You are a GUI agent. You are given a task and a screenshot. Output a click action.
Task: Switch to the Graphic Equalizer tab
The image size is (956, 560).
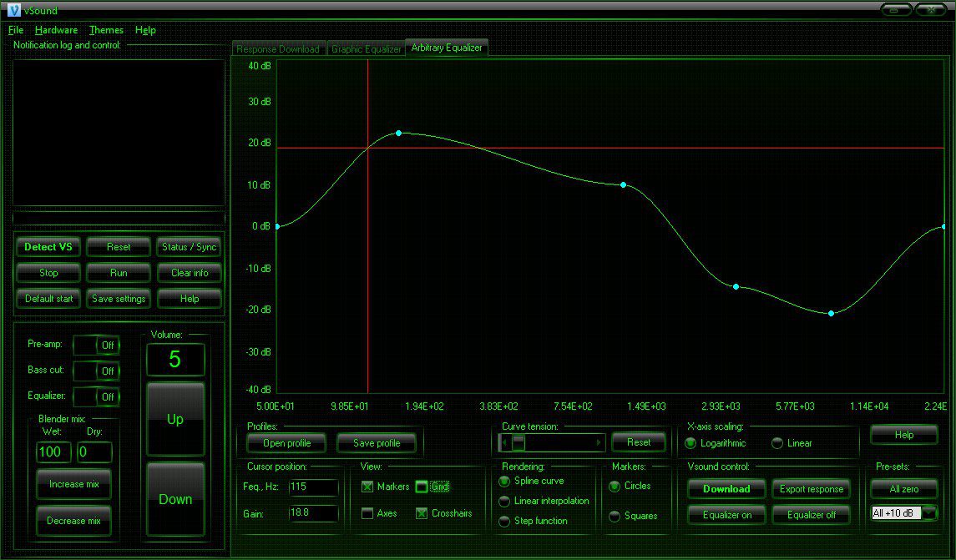click(366, 48)
